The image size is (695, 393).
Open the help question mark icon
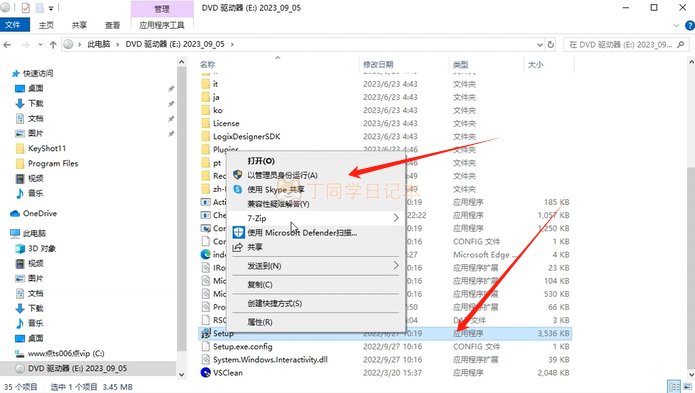(x=690, y=26)
